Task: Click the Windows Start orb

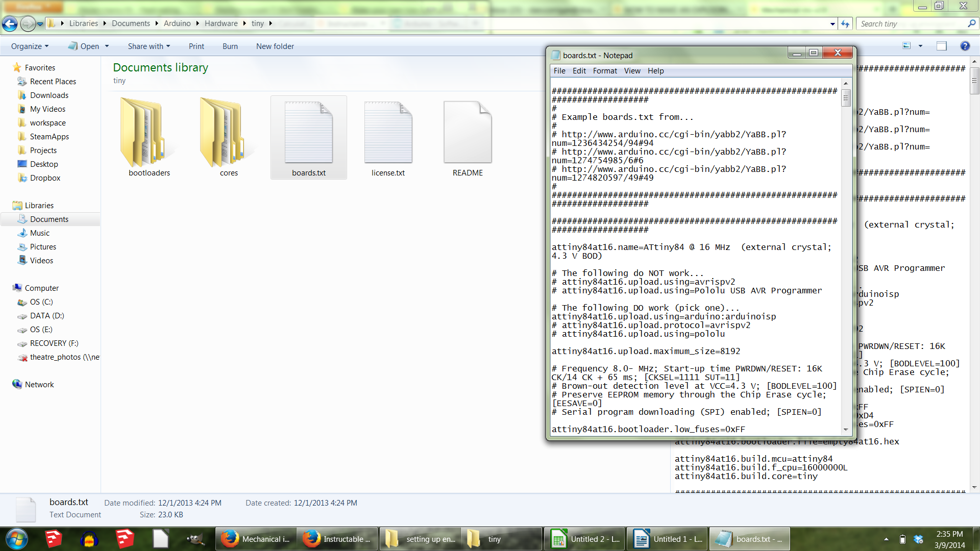Action: 16,539
